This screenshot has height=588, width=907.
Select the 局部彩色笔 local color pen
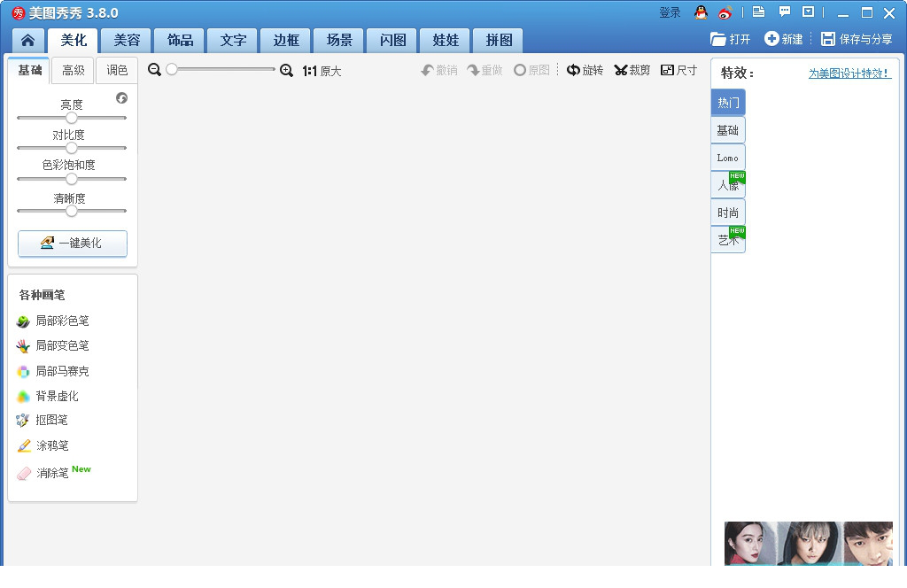[x=53, y=321]
